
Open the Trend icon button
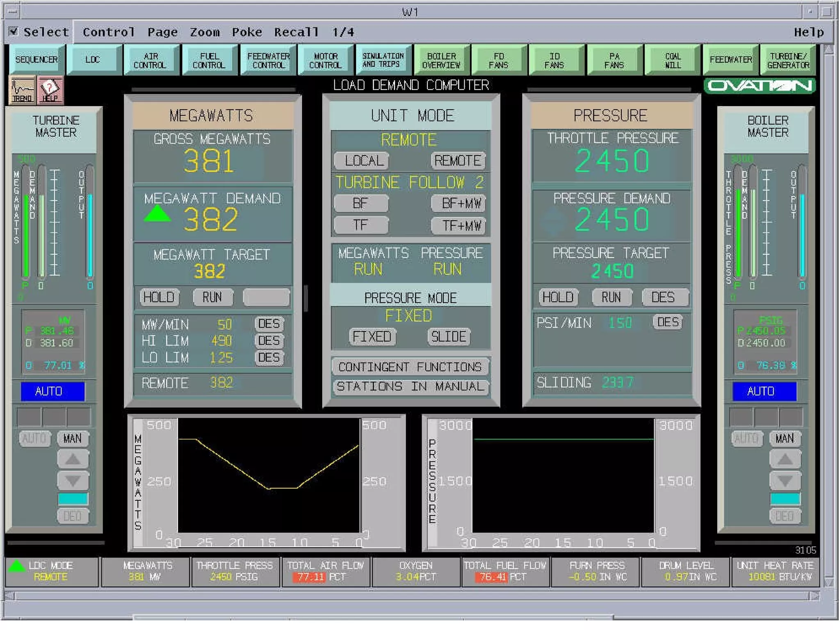point(22,89)
